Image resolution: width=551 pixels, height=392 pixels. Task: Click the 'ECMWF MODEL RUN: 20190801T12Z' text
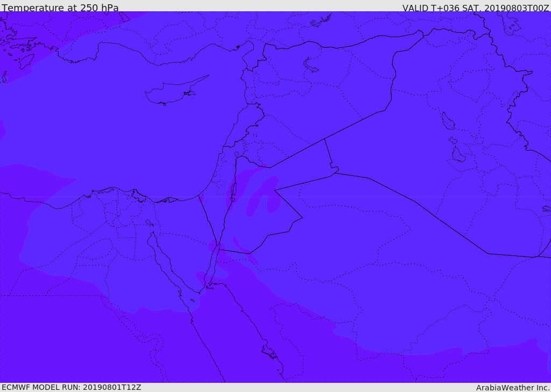[x=72, y=387]
